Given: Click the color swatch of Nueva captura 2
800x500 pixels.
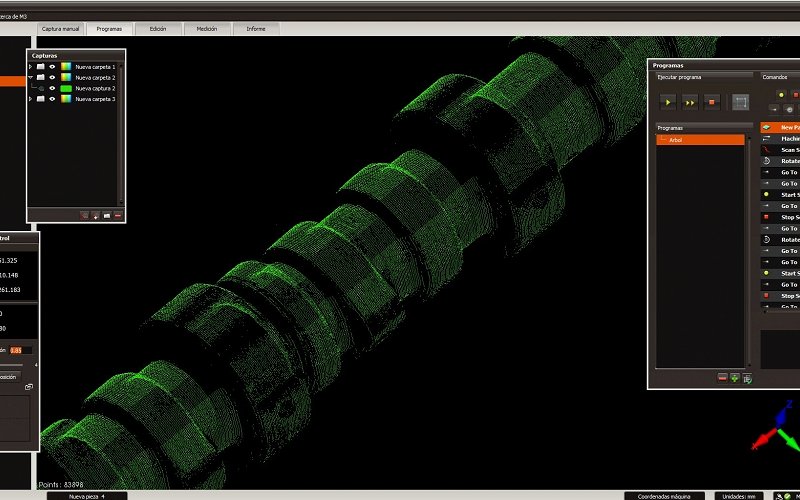Looking at the screenshot, I should coord(66,89).
